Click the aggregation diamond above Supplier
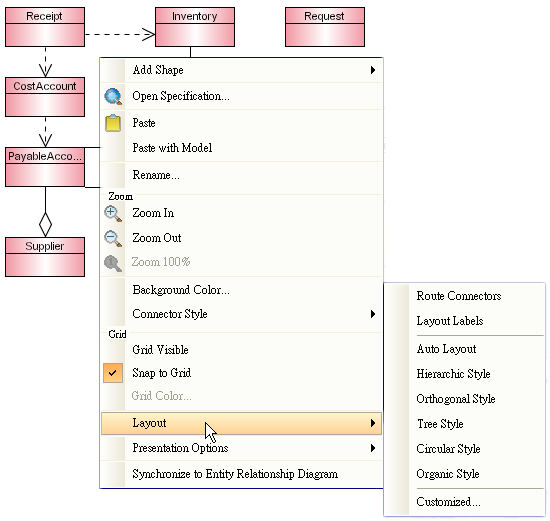Screen dimensions: 550x521 45,224
